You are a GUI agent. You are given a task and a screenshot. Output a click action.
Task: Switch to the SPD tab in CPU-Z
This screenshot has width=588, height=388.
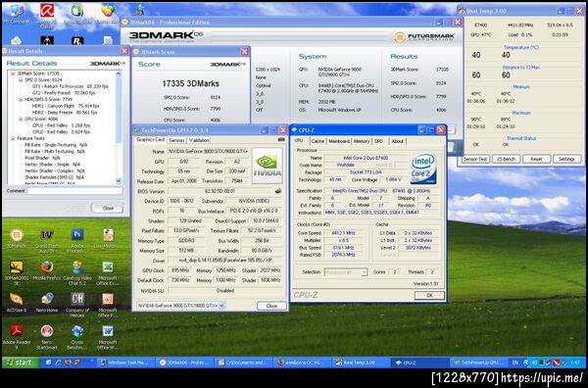click(x=378, y=141)
